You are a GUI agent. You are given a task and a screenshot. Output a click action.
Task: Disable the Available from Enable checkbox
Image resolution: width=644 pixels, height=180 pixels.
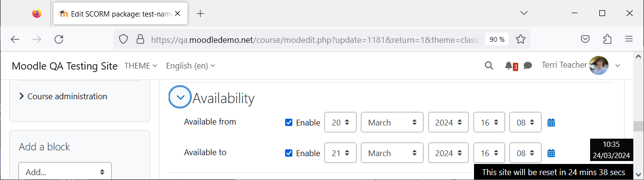tap(289, 123)
